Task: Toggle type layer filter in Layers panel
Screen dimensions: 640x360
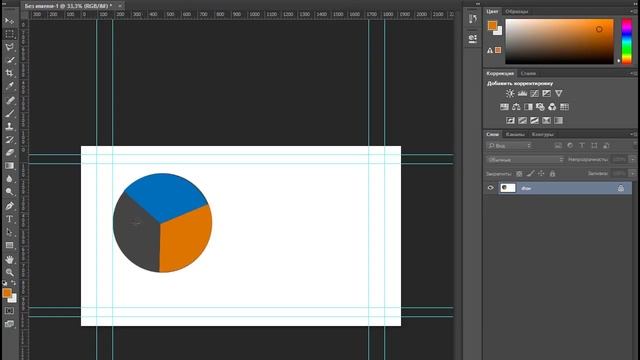Action: [x=582, y=146]
